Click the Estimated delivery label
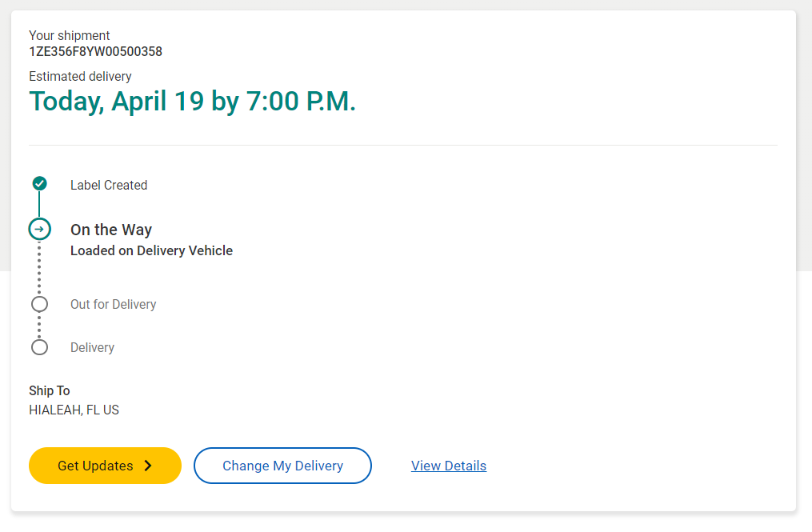The width and height of the screenshot is (812, 532). [80, 77]
